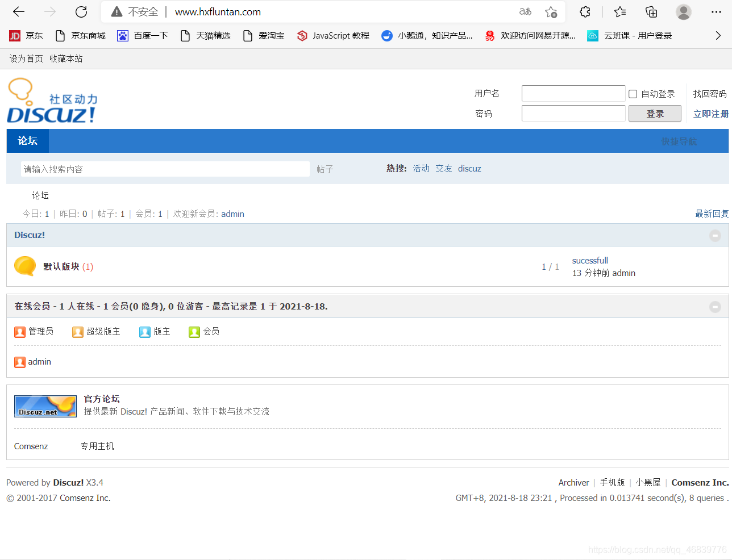Click the Comsenz friendly link
The width and height of the screenshot is (732, 560).
tap(31, 446)
